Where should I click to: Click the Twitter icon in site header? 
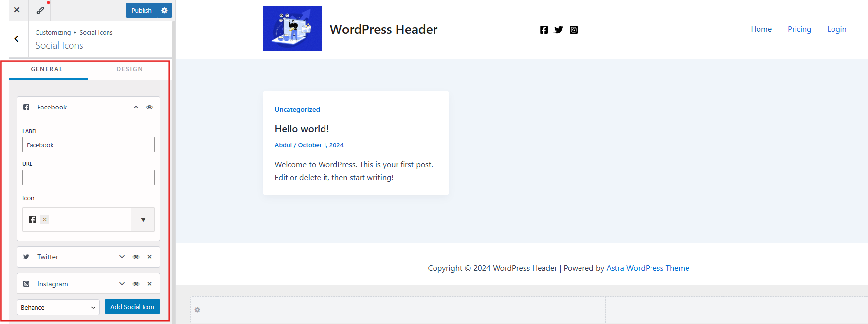(558, 30)
